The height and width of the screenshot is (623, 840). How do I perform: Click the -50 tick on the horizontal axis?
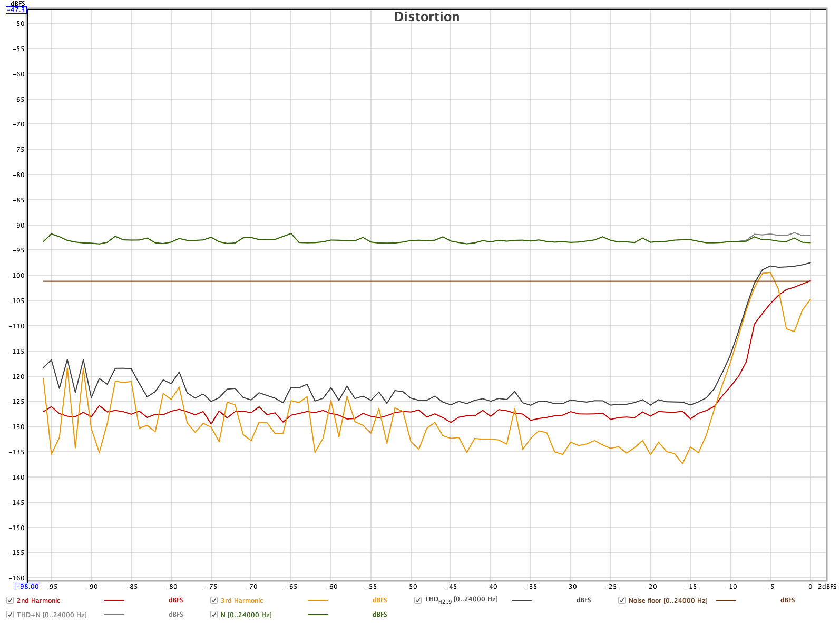click(411, 586)
